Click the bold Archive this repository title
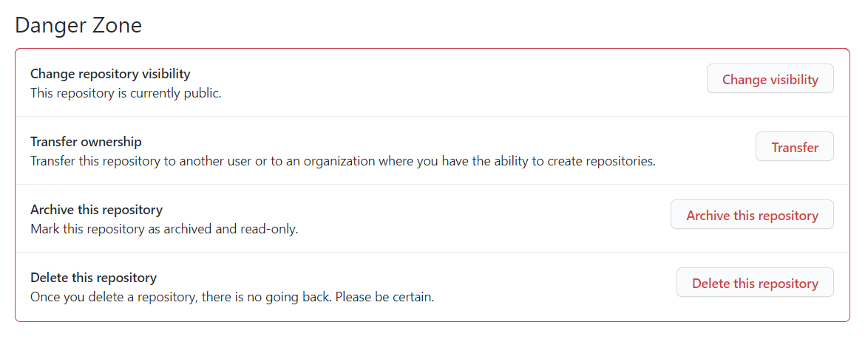Screen dimensions: 868x339 click(x=96, y=210)
